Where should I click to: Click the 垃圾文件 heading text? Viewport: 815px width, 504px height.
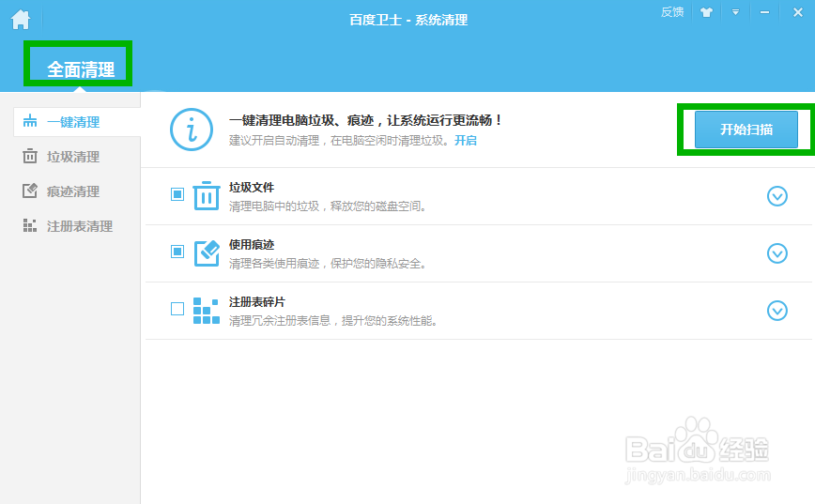252,187
